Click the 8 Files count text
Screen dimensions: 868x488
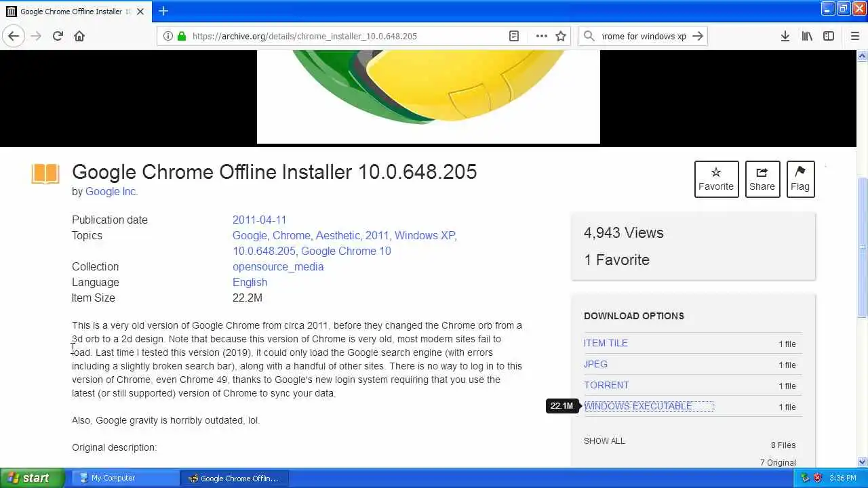[x=783, y=445]
